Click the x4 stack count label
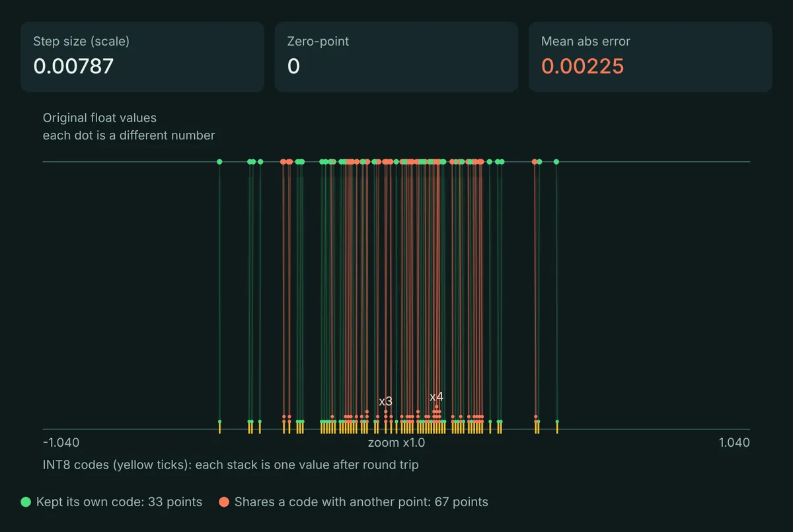 click(x=436, y=397)
